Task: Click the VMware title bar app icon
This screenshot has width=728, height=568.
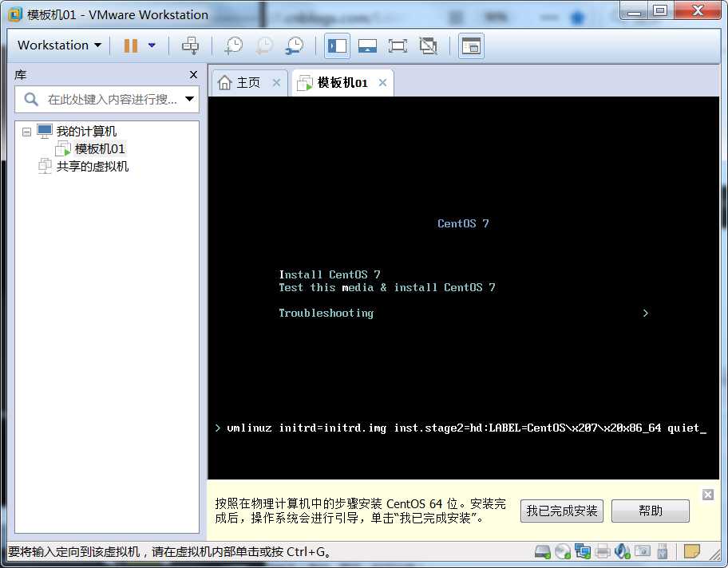Action: (x=15, y=14)
